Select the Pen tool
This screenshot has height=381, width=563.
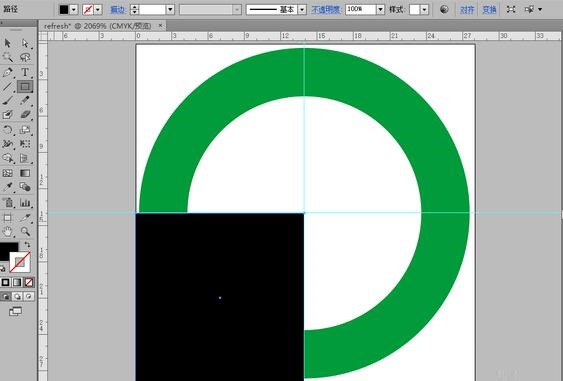pyautogui.click(x=8, y=72)
